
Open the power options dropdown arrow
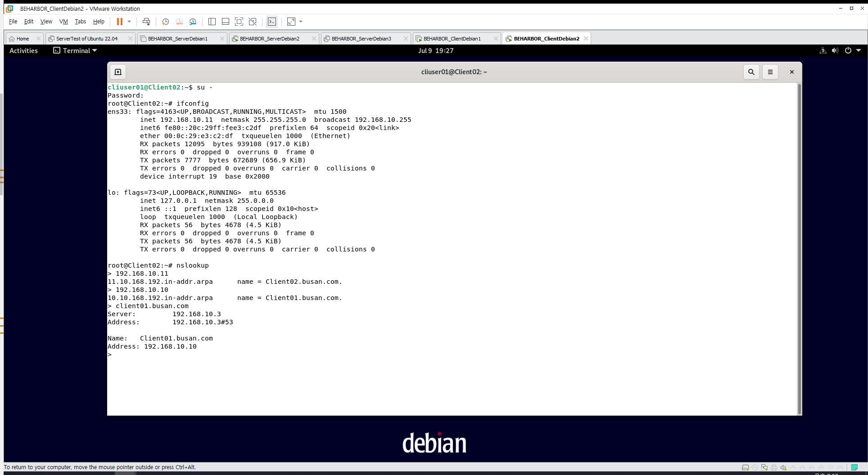129,22
